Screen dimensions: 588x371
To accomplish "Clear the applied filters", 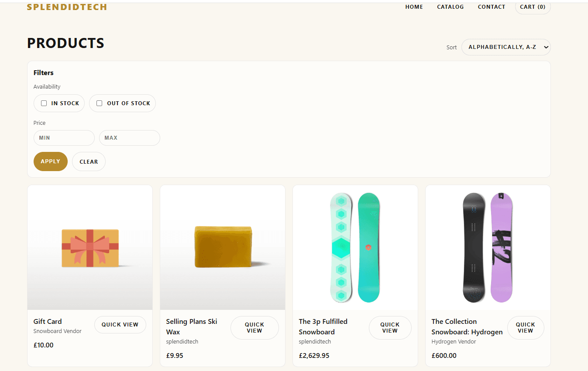I will [89, 161].
